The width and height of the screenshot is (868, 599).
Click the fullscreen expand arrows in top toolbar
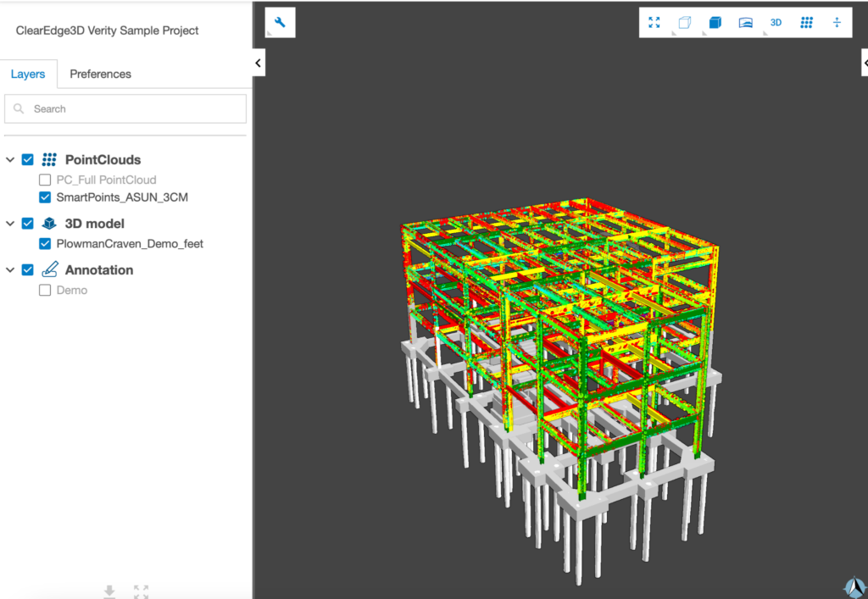[x=654, y=23]
